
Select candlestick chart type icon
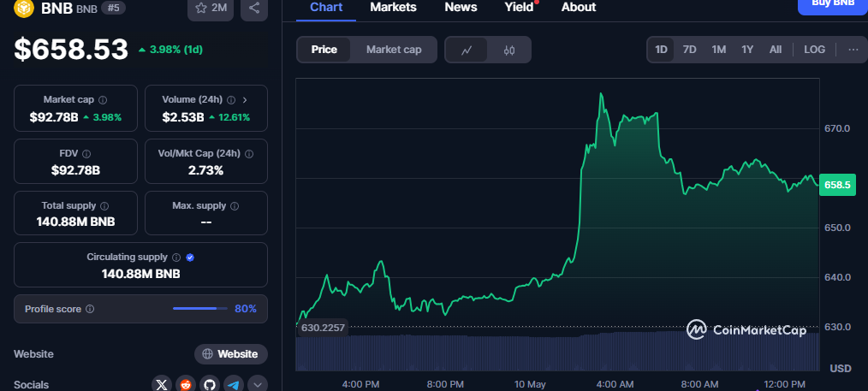point(509,50)
